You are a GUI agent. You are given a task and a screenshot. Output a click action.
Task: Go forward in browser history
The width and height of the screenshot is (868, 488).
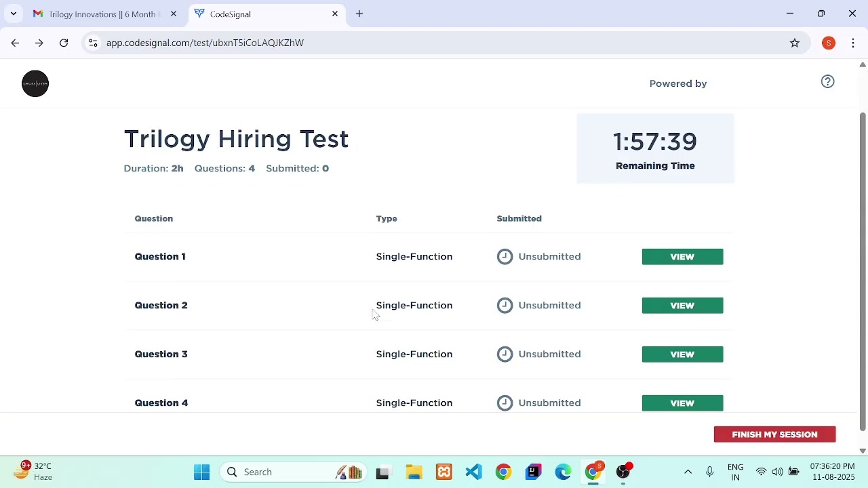tap(39, 43)
